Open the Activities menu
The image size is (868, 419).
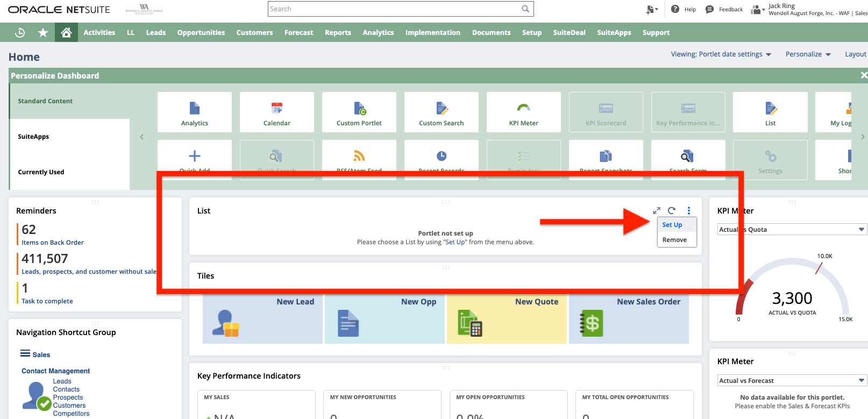[x=99, y=33]
